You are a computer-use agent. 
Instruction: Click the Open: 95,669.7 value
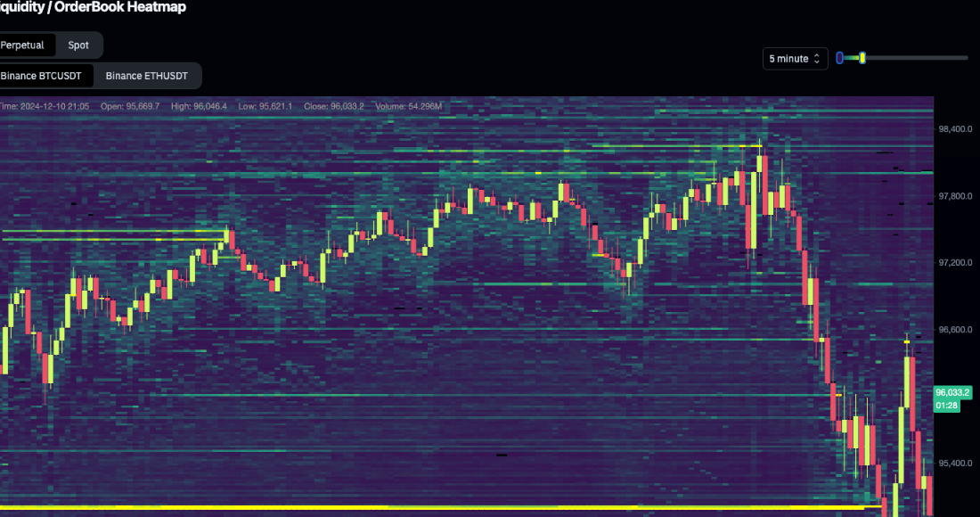click(130, 106)
